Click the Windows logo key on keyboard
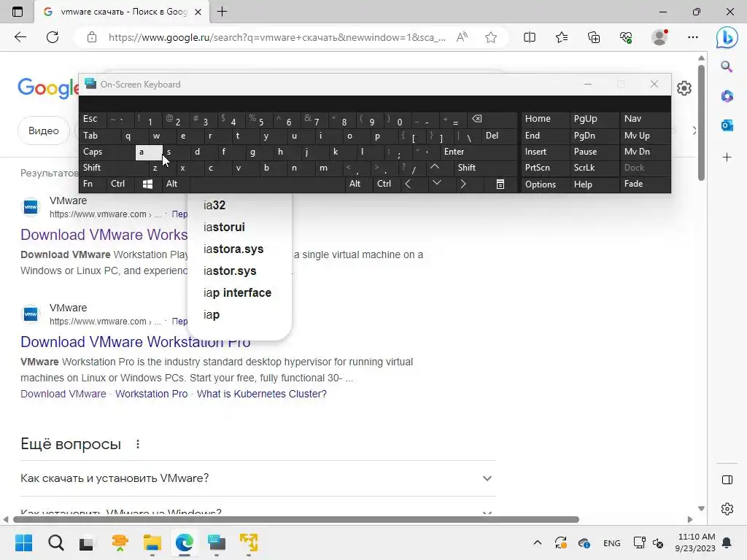 coord(147,184)
